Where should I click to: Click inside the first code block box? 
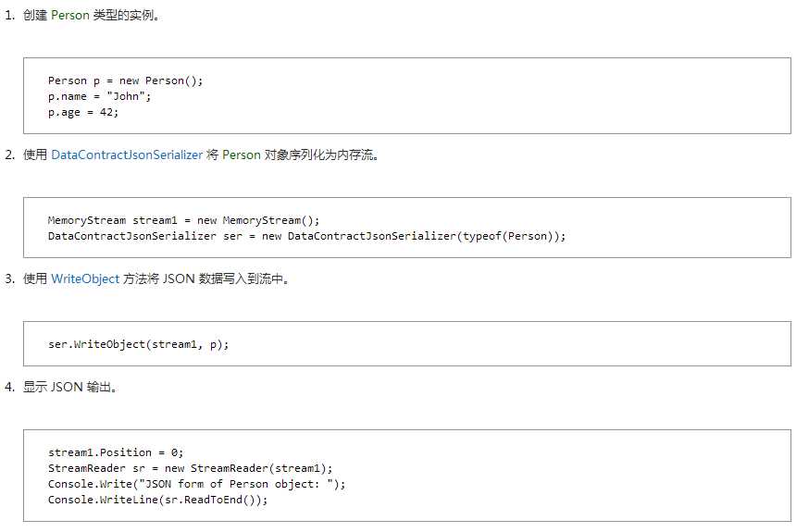[407, 96]
